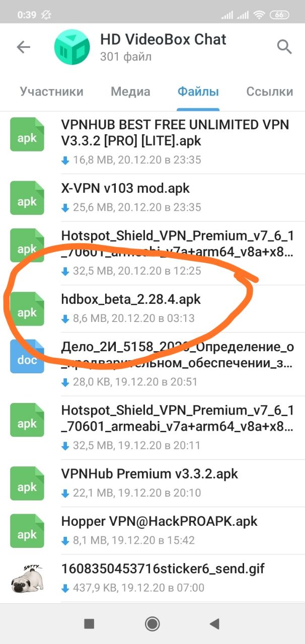Tap Android recent apps square button
This screenshot has width=305, height=644.
pyautogui.click(x=89, y=624)
